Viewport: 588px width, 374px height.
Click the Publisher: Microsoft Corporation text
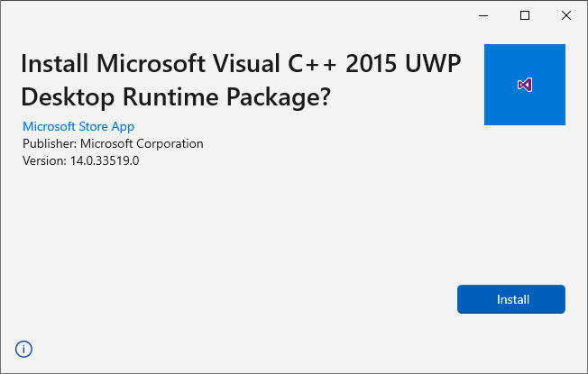[x=113, y=143]
